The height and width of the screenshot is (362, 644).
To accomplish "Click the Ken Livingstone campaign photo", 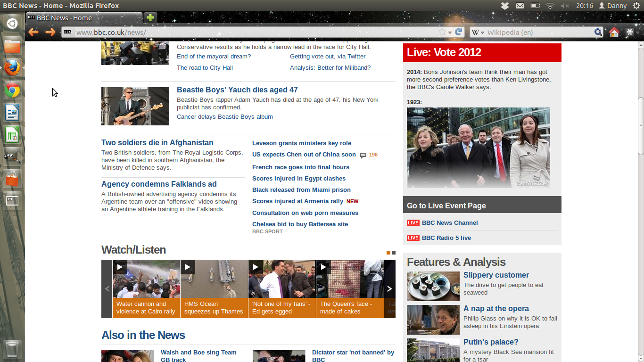I will (x=479, y=148).
